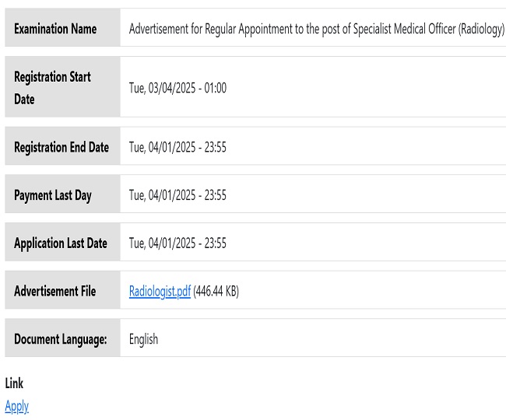506x420 pixels.
Task: Select the English document language value
Action: coord(143,340)
